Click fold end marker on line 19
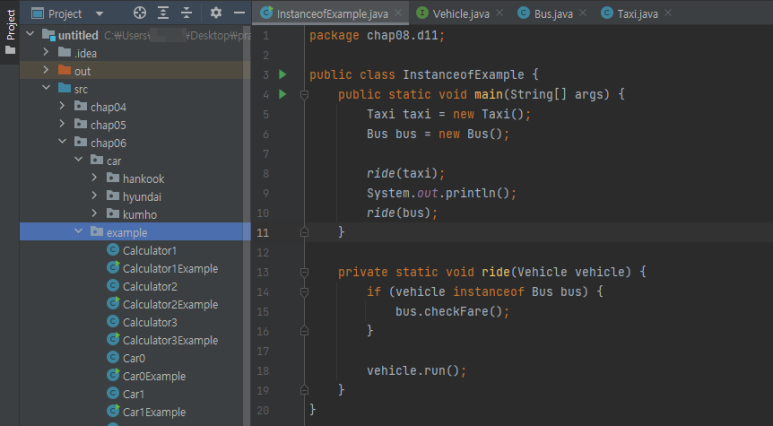 click(304, 390)
